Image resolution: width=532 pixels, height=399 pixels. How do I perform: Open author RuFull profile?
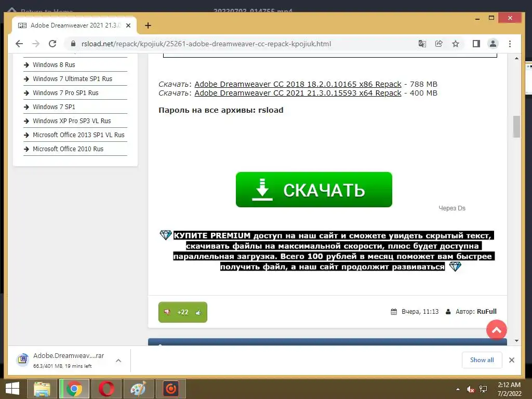click(486, 312)
